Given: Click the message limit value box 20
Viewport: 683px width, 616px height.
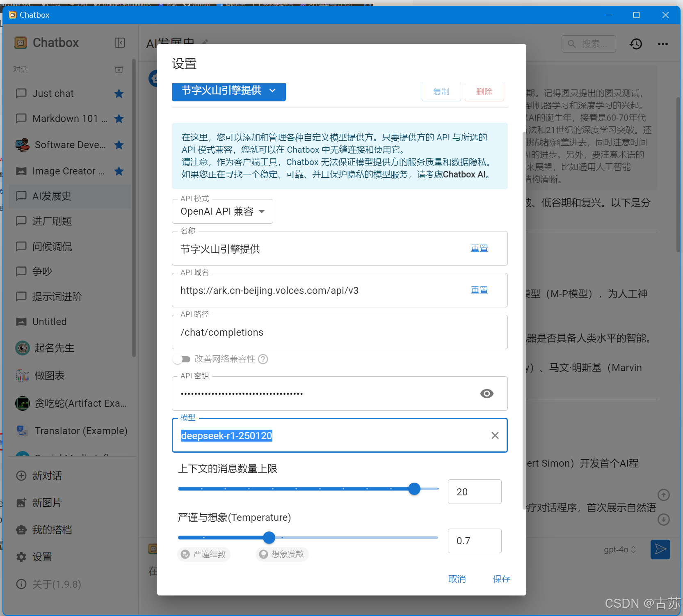Looking at the screenshot, I should tap(475, 492).
